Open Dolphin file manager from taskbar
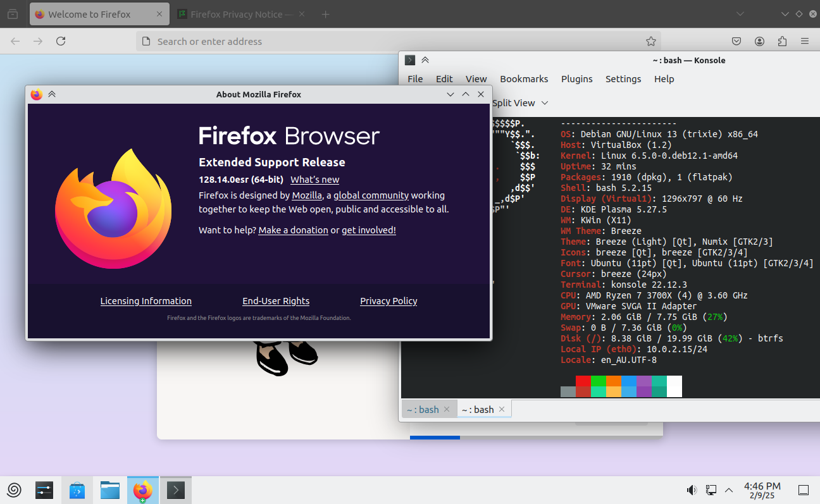820x504 pixels. coord(110,489)
